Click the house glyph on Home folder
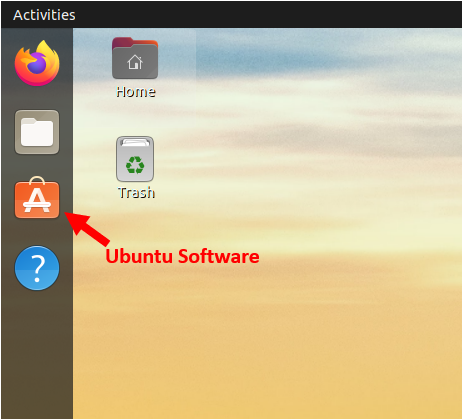Screen dimensions: 462x419 tap(135, 62)
